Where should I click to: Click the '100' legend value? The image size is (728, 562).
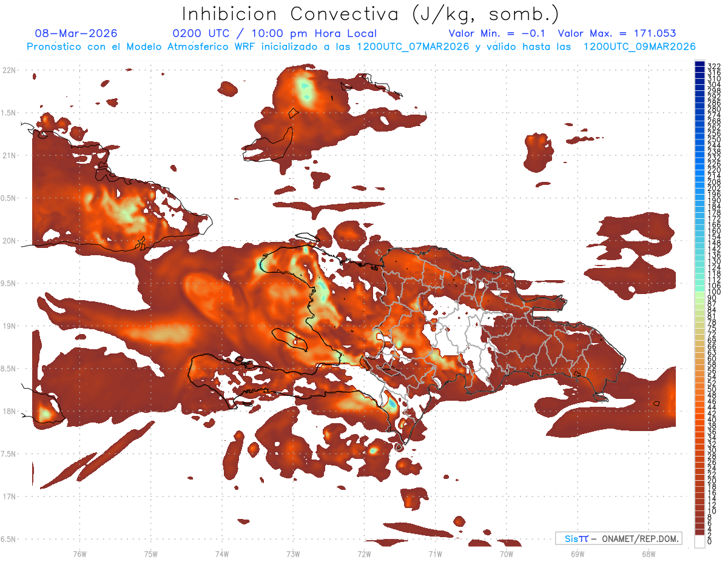coord(713,293)
